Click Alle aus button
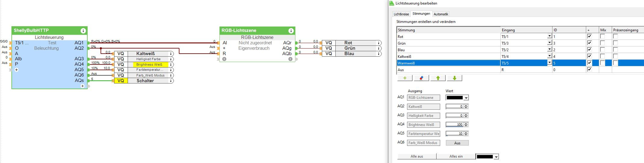644x163 pixels. pyautogui.click(x=417, y=156)
